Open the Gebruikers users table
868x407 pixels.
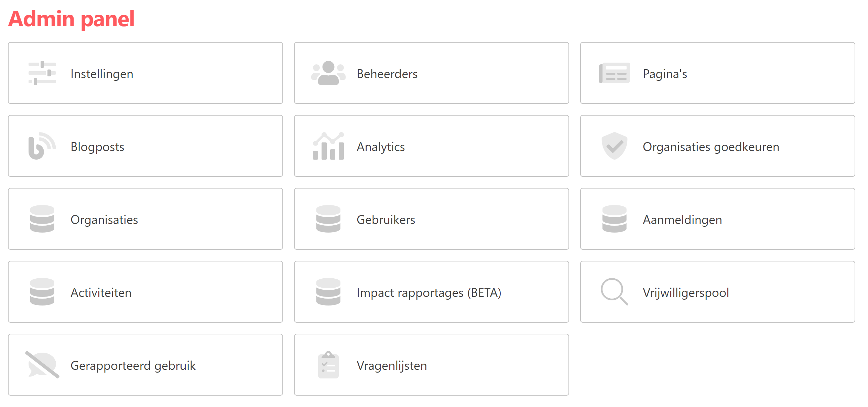[386, 220]
